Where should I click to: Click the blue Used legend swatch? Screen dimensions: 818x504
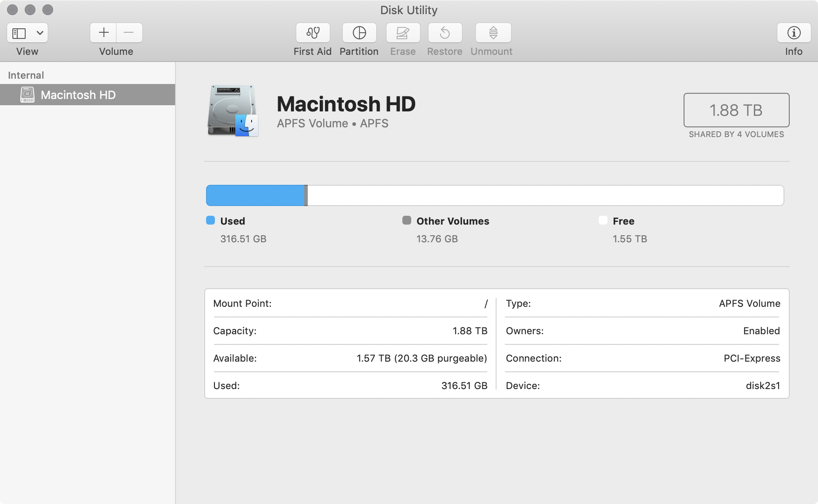[x=210, y=220]
